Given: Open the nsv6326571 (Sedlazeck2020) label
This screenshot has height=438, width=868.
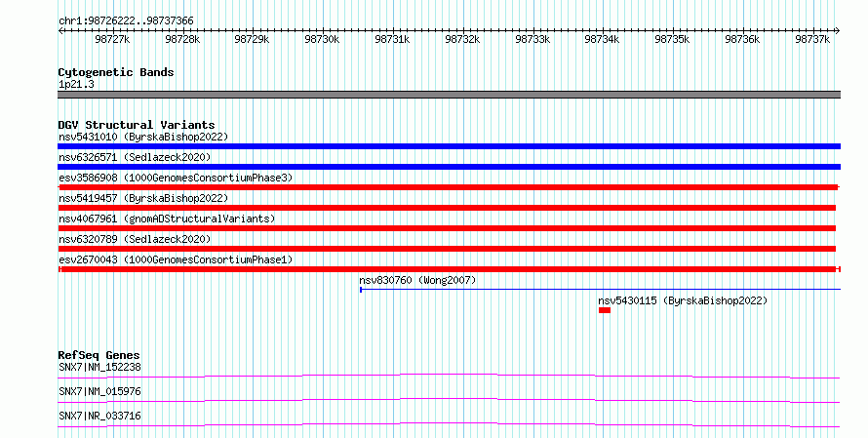Looking at the screenshot, I should (135, 157).
